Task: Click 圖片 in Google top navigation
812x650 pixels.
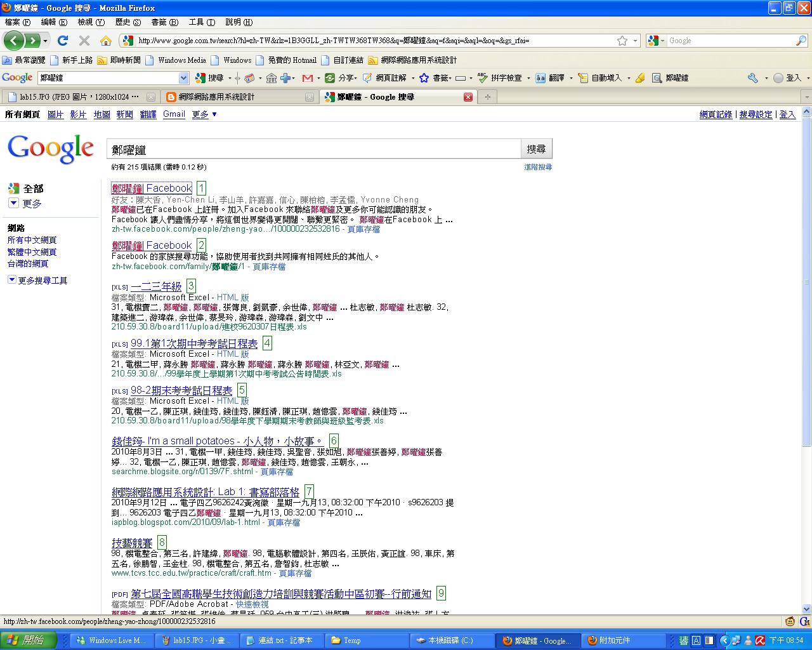Action: tap(56, 114)
